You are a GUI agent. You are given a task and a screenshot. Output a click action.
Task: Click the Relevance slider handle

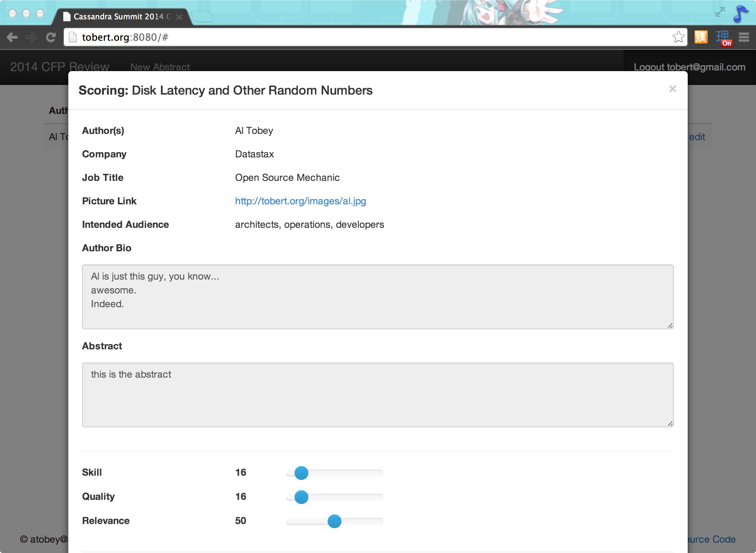click(334, 521)
